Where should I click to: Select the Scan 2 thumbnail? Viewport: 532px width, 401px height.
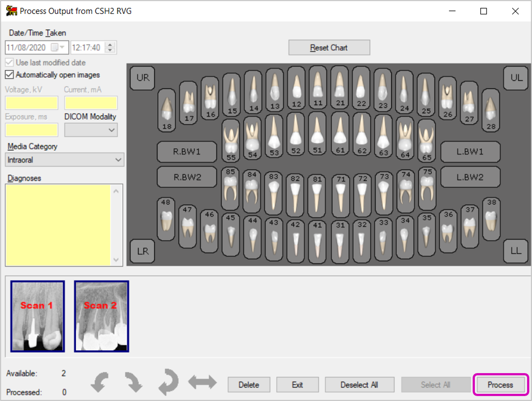point(102,316)
